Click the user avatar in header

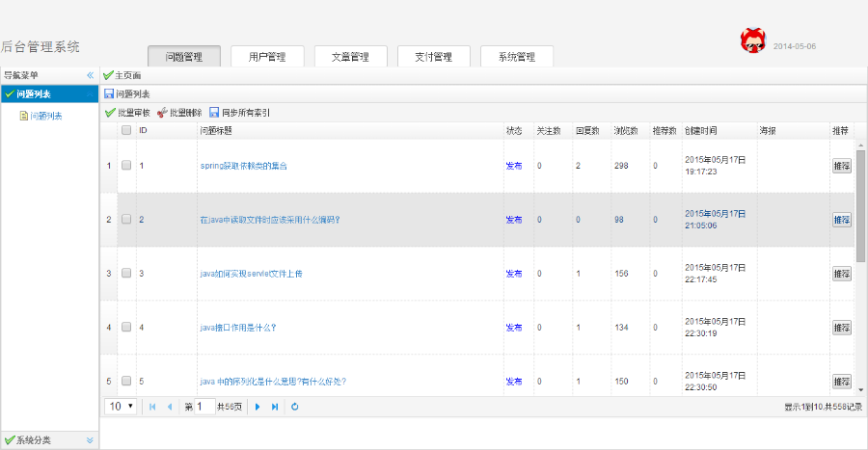pyautogui.click(x=752, y=41)
